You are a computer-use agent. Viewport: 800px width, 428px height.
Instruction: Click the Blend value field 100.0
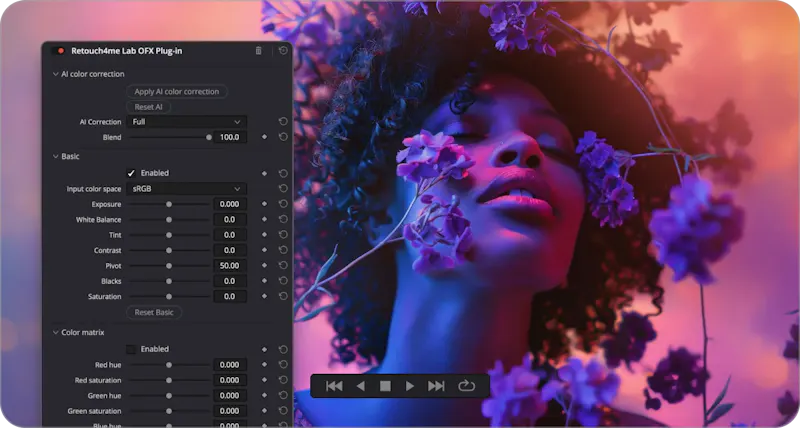click(230, 137)
